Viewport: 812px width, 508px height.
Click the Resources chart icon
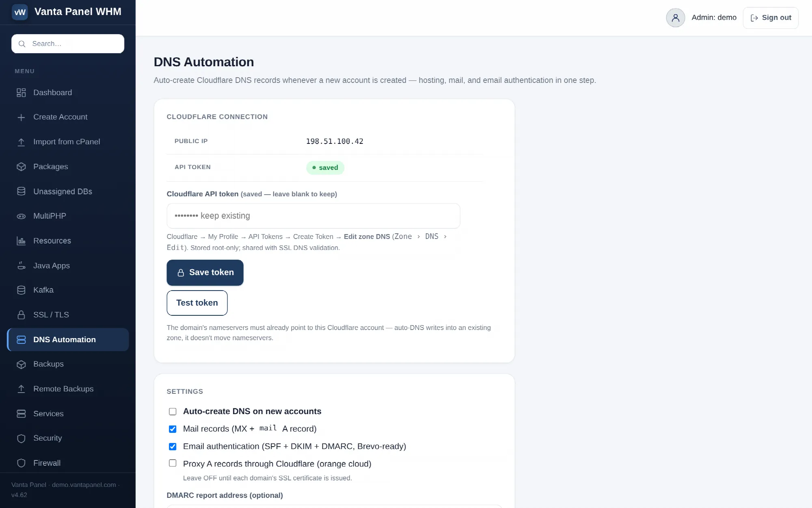tap(21, 241)
